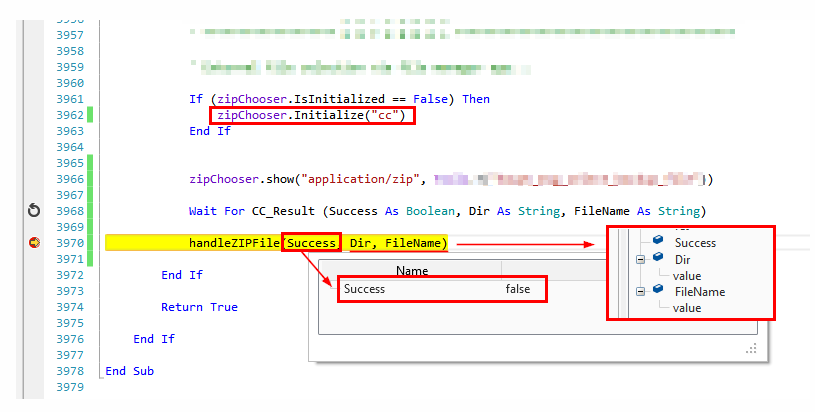The height and width of the screenshot is (412, 815).
Task: Click line number 3966 in the gutter
Action: click(70, 179)
